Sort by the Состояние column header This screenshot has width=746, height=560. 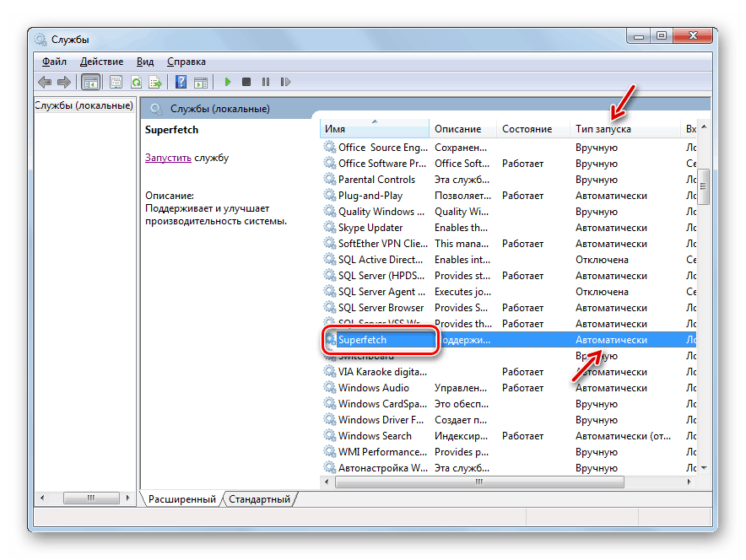click(x=533, y=129)
